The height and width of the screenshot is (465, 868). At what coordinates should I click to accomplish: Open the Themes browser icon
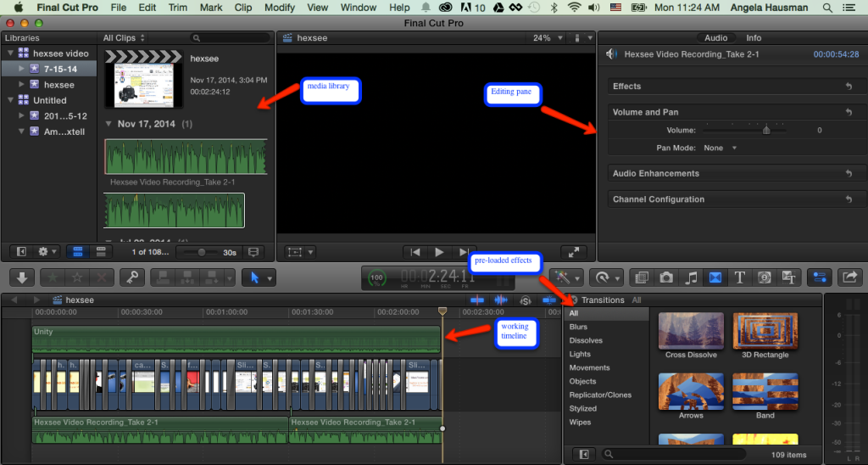(x=788, y=277)
